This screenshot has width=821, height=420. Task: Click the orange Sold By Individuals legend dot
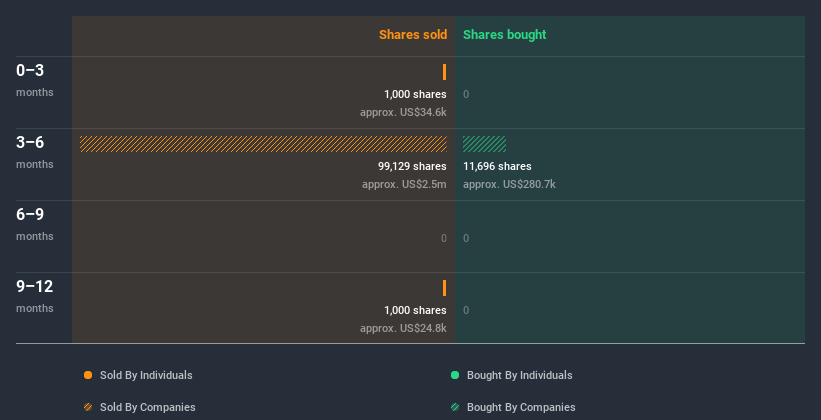point(88,375)
